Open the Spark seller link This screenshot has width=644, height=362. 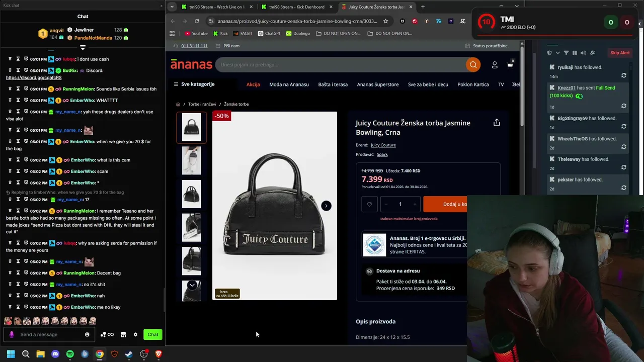tap(382, 154)
